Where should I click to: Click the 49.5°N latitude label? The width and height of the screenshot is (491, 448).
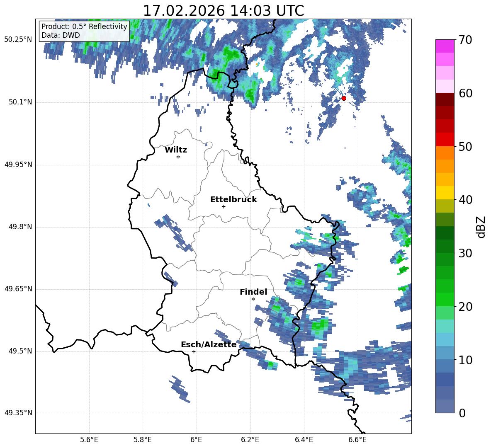20,351
